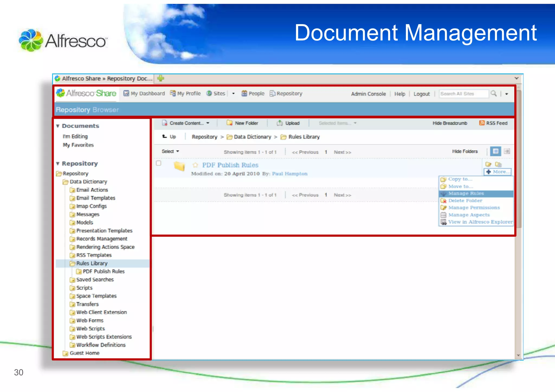Focus the Search All Sites field
Image resolution: width=555 pixels, height=392 pixels.
(464, 94)
